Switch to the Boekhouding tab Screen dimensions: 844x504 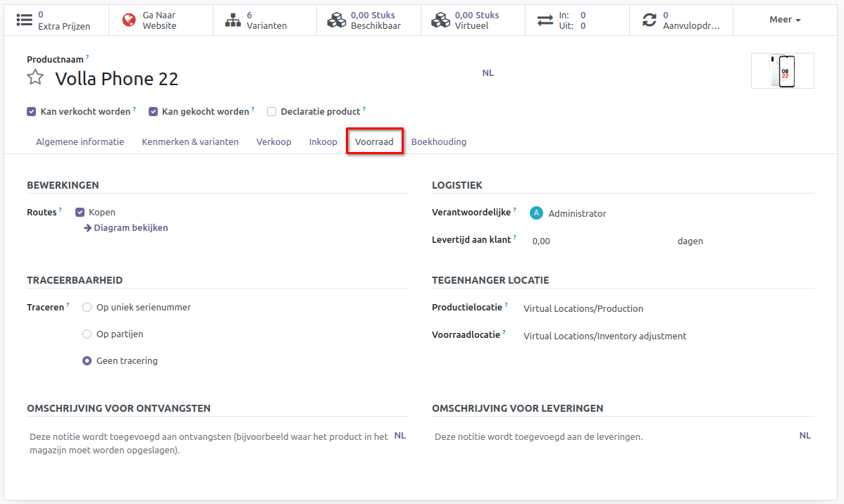click(438, 141)
